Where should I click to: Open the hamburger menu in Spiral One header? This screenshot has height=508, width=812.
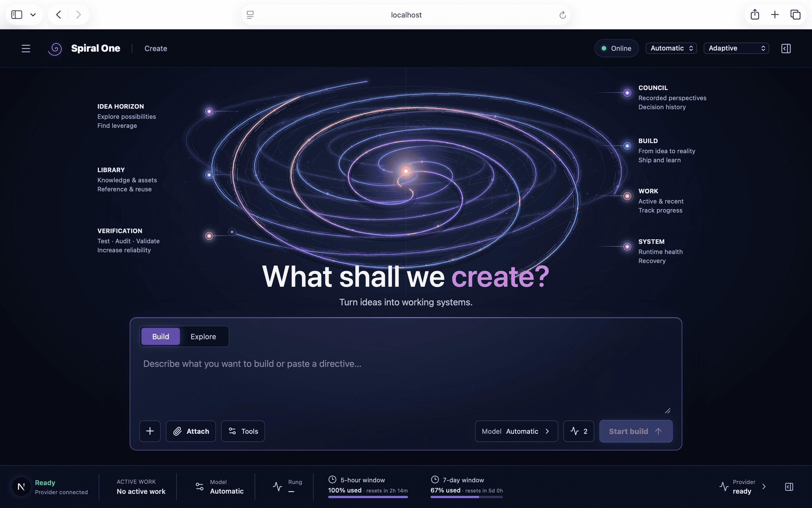[26, 48]
